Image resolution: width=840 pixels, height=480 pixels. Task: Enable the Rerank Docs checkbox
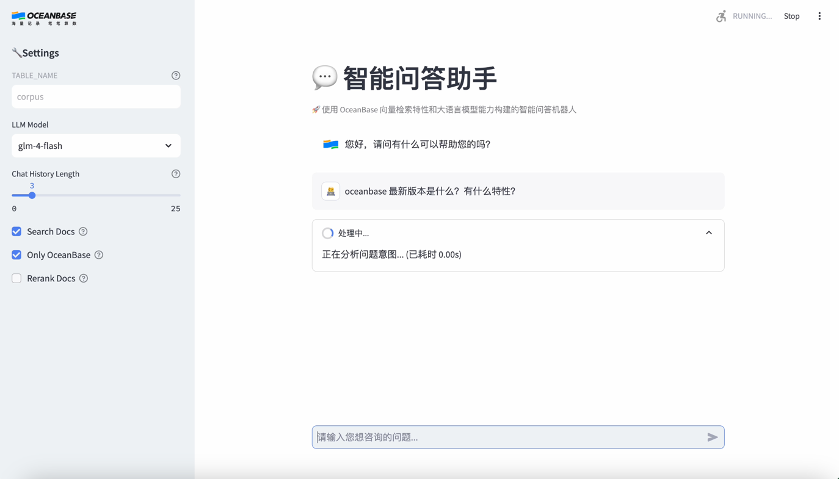click(17, 279)
